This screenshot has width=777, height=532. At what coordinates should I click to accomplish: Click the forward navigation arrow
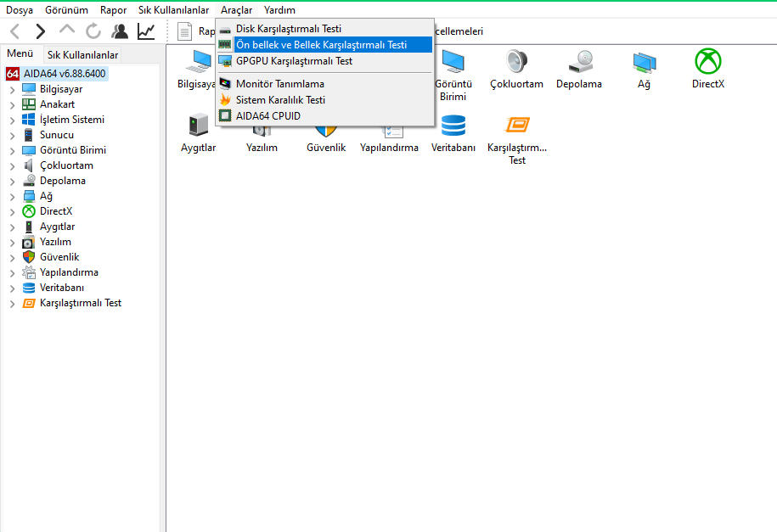(x=41, y=31)
